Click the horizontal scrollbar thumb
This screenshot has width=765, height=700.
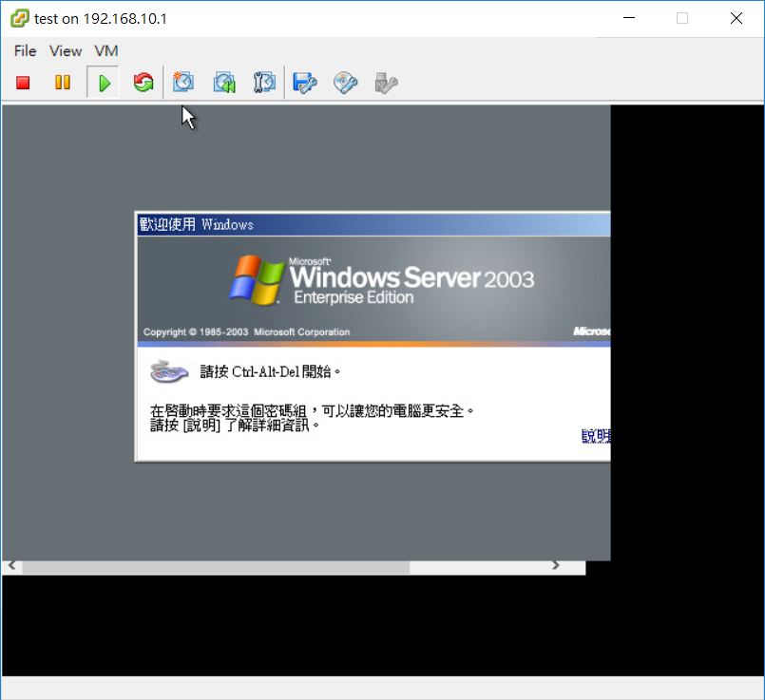(x=216, y=566)
